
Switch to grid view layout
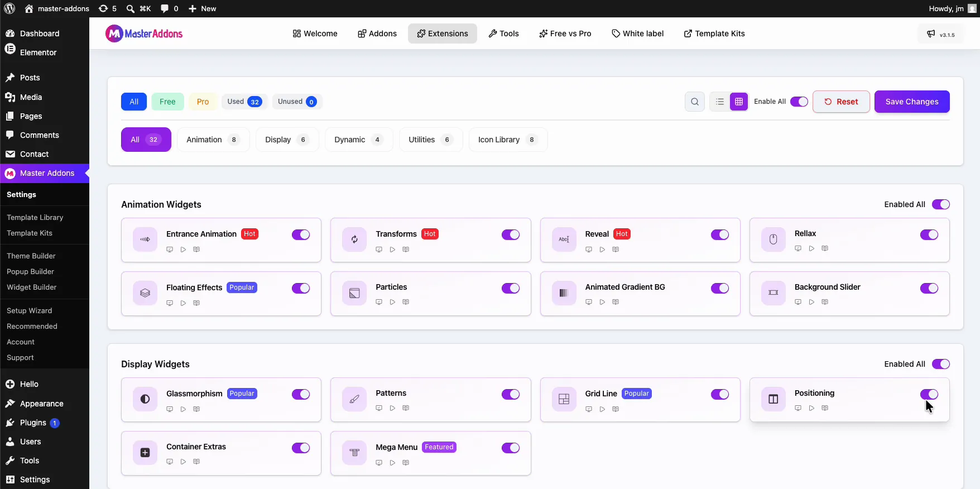739,102
